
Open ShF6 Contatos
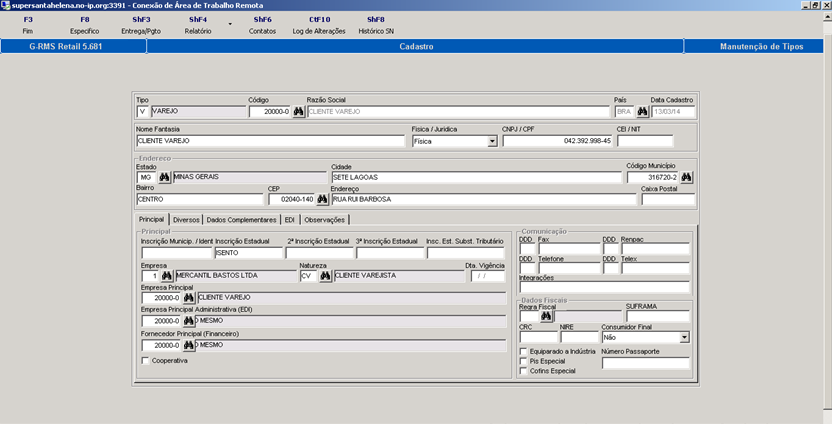click(263, 25)
